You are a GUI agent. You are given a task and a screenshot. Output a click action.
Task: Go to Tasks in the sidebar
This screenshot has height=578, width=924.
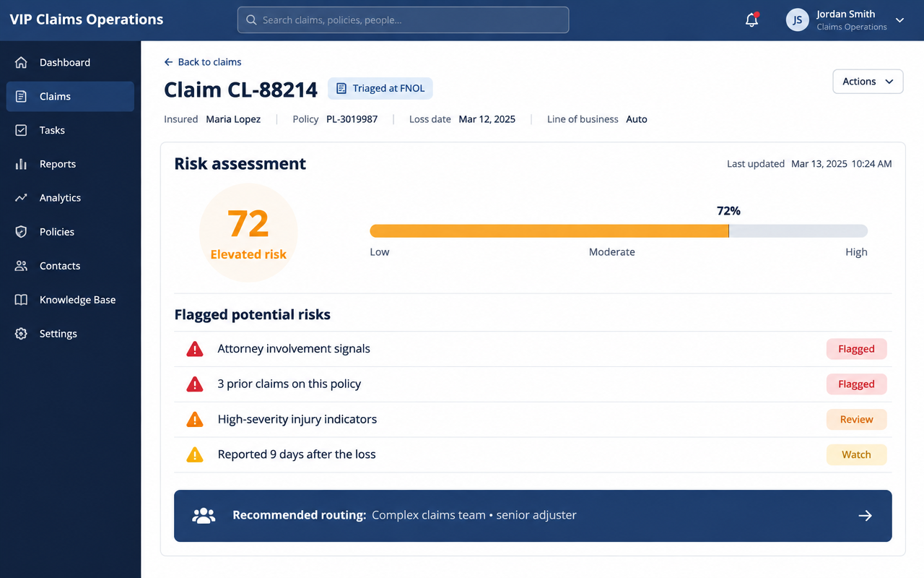pos(70,131)
